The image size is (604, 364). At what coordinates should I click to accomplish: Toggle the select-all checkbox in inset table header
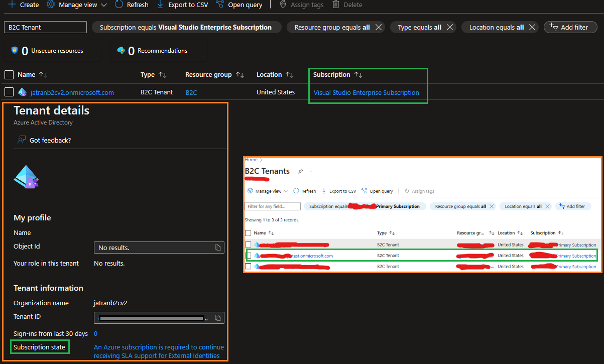pyautogui.click(x=248, y=233)
